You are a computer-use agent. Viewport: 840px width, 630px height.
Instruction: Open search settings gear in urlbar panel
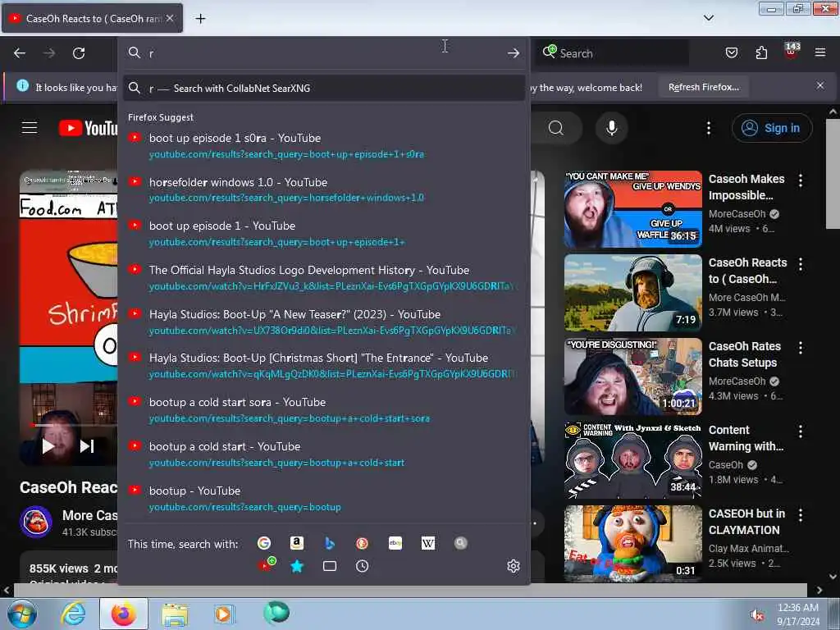tap(514, 566)
